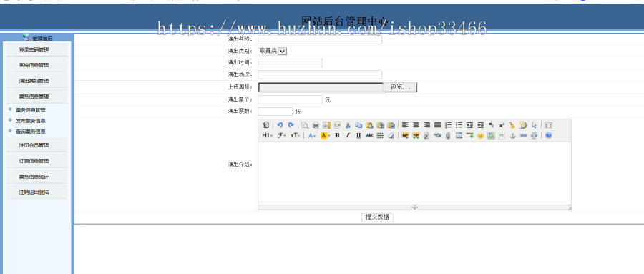Toggle fullscreen editor mode
644x274 pixels.
click(x=548, y=125)
